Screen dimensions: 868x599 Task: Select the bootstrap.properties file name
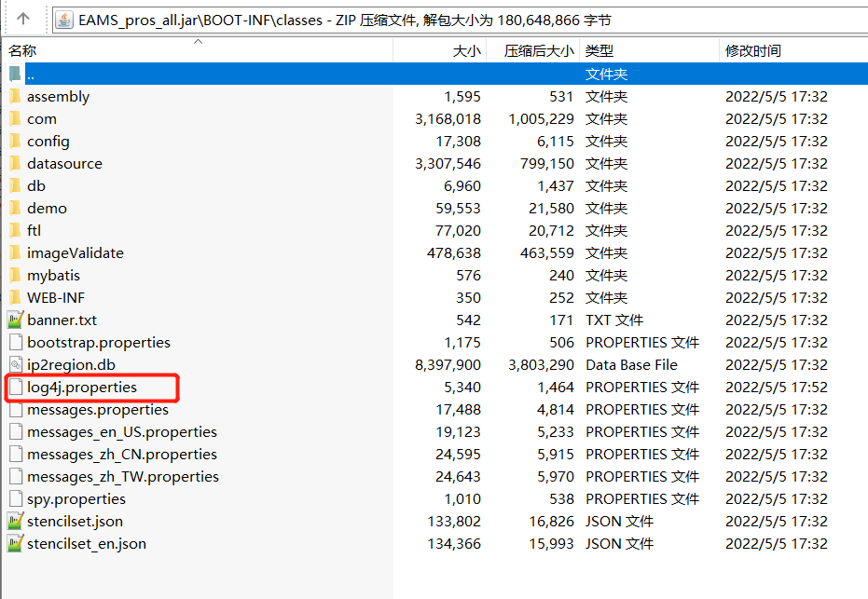pos(99,343)
